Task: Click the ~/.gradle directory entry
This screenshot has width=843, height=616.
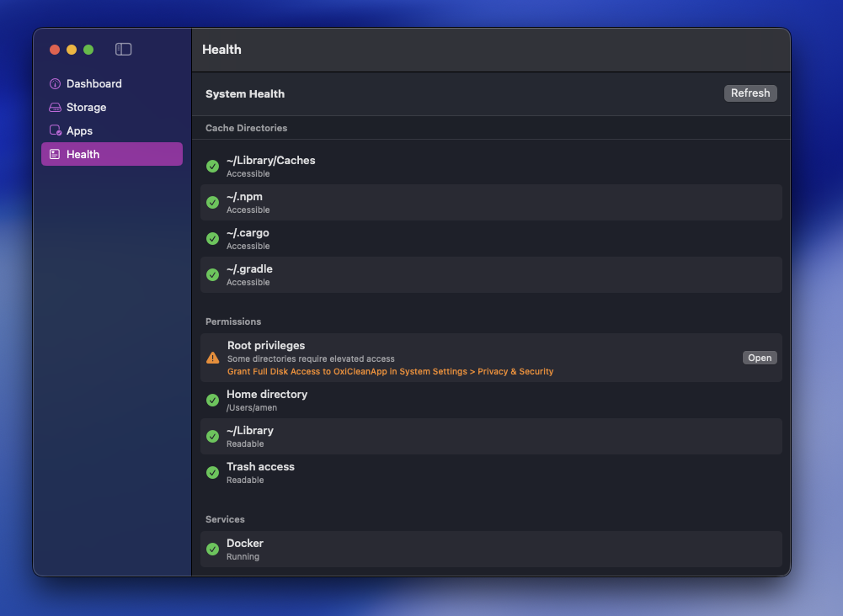Action: point(491,274)
